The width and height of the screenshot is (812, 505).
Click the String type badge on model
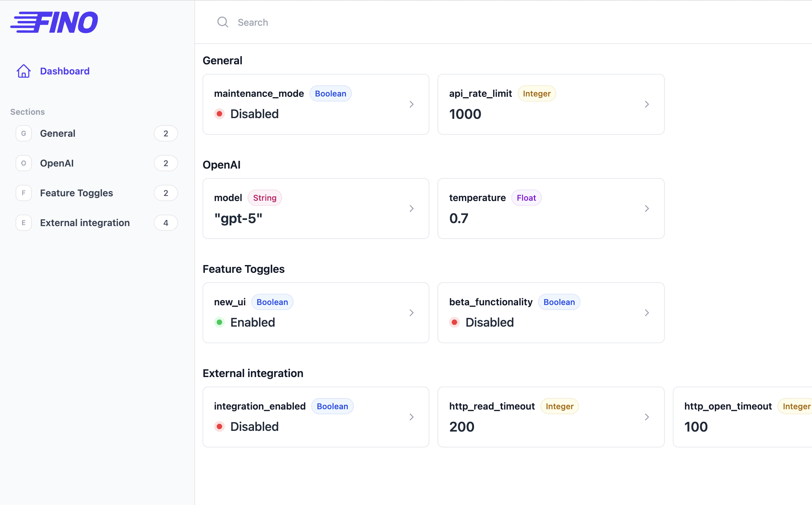point(264,198)
